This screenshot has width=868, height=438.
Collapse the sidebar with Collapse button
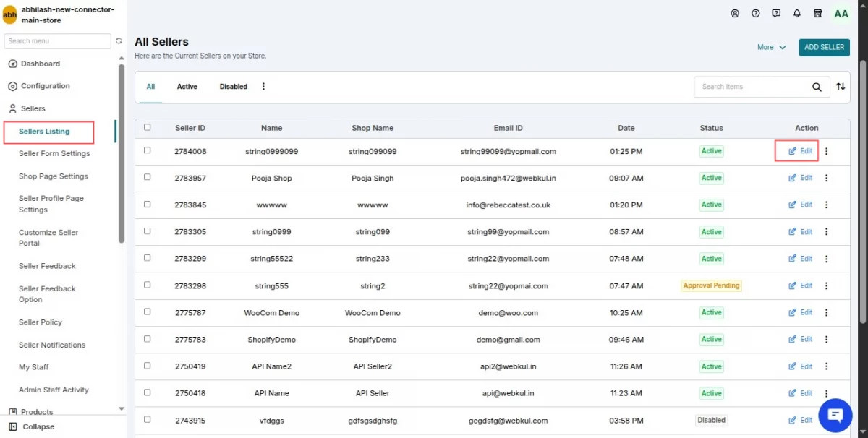tap(32, 426)
